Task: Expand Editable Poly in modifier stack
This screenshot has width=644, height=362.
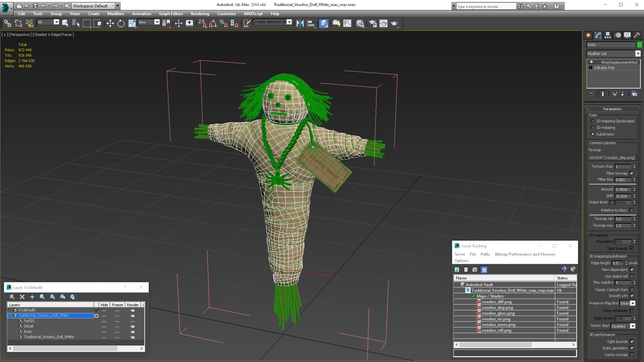Action: [x=591, y=68]
